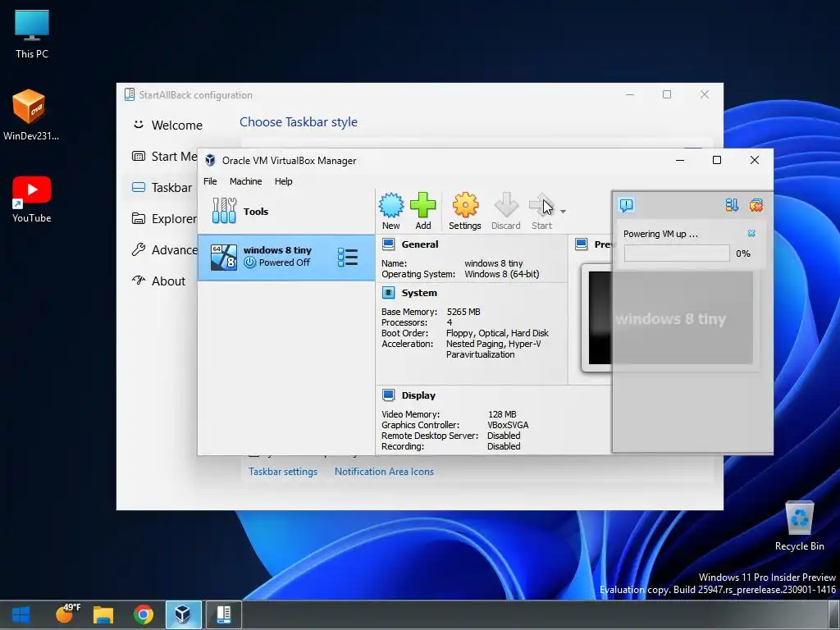Select the Tools item in VirtualBox
Screen dimensions: 840x630
pos(286,211)
